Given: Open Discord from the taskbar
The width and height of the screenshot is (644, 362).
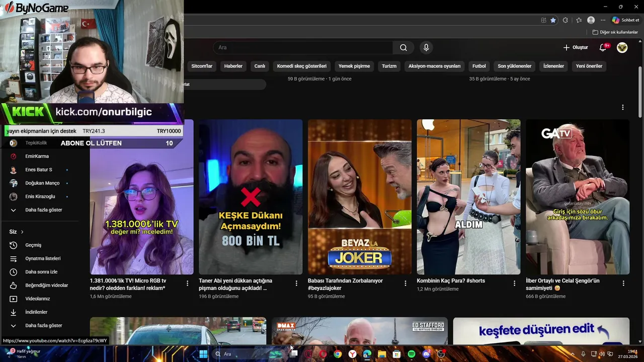Looking at the screenshot, I should pos(427,354).
